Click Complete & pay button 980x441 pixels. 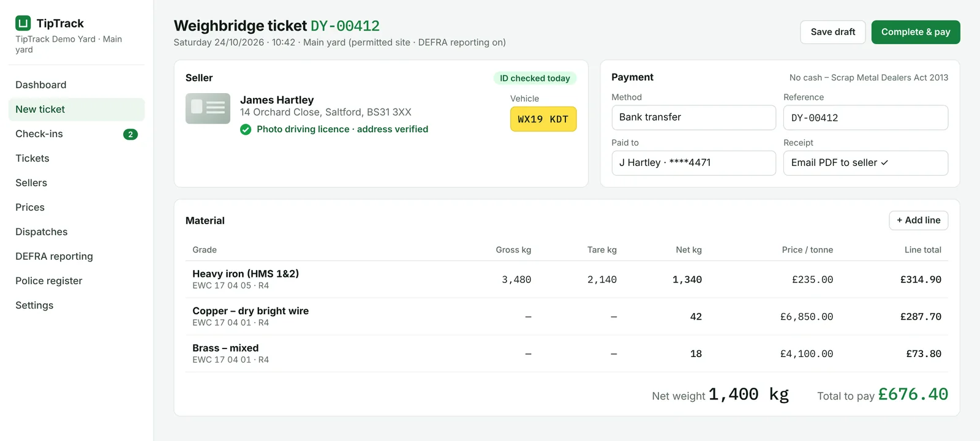(x=916, y=32)
